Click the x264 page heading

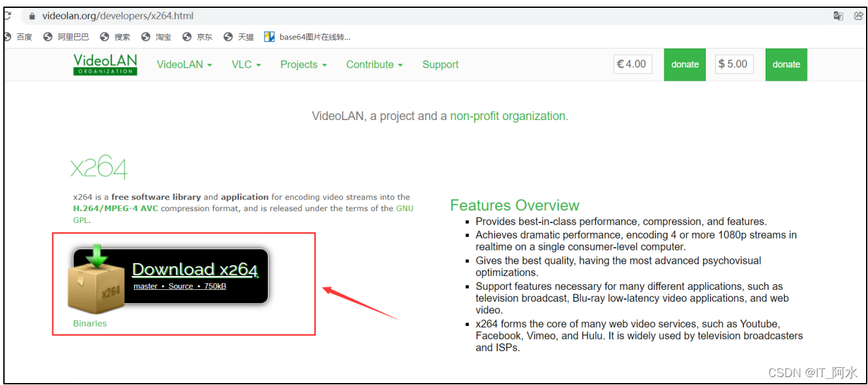tap(99, 168)
